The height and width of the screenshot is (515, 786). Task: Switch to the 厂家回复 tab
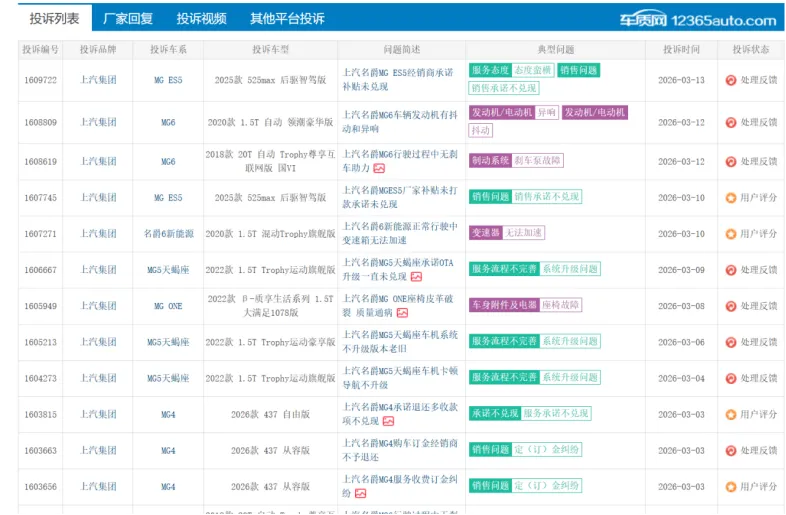(128, 19)
